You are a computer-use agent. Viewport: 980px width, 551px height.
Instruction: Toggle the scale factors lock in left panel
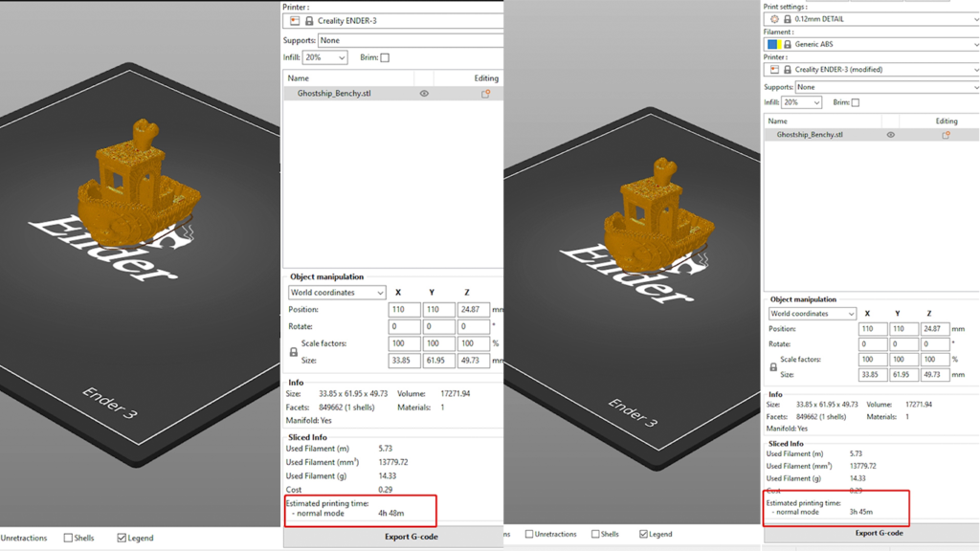tap(293, 352)
